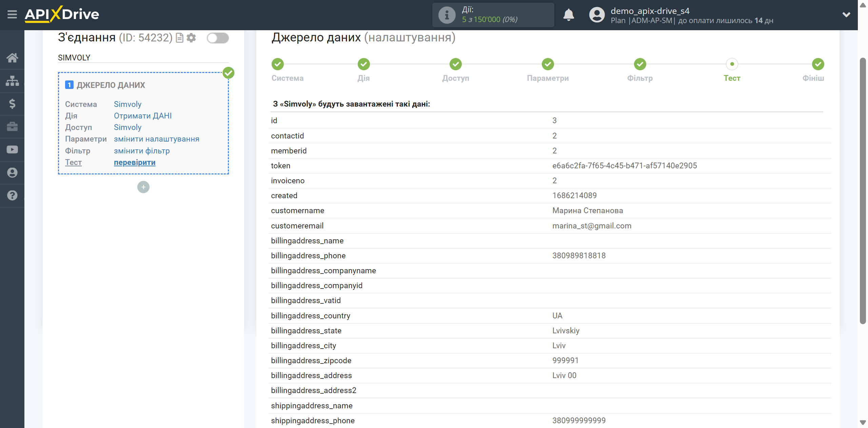Open the user profile sidebar icon
868x428 pixels.
(x=12, y=172)
